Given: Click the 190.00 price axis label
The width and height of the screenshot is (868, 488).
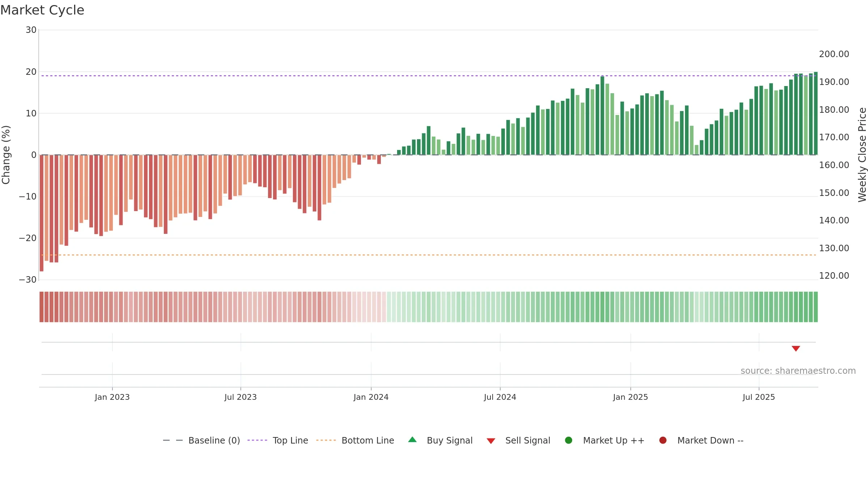Looking at the screenshot, I should pyautogui.click(x=834, y=82).
